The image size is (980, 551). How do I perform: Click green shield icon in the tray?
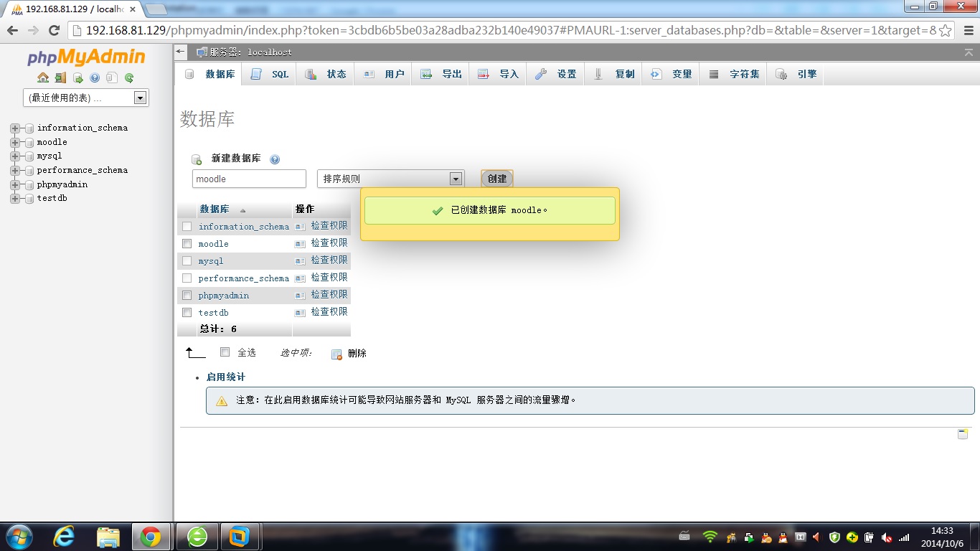click(834, 537)
